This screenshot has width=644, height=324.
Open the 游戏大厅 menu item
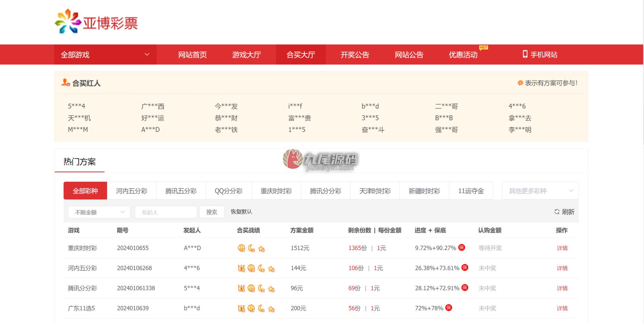coord(246,55)
